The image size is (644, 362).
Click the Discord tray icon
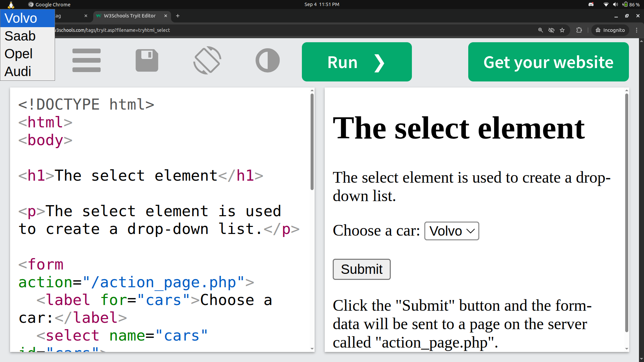click(x=591, y=4)
